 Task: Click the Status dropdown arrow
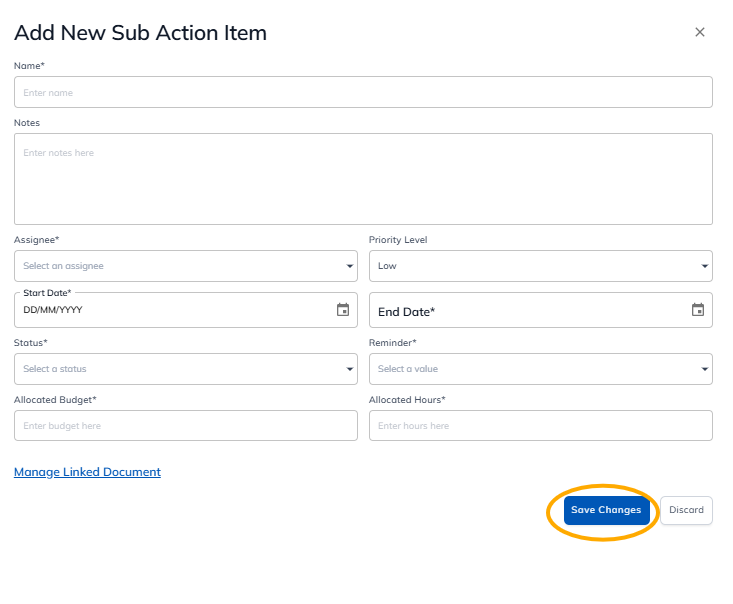(x=349, y=369)
